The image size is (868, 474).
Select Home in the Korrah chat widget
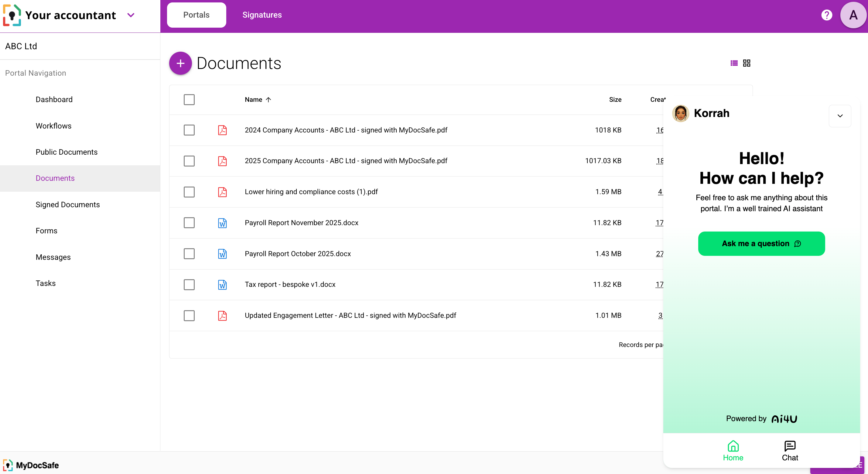point(733,451)
